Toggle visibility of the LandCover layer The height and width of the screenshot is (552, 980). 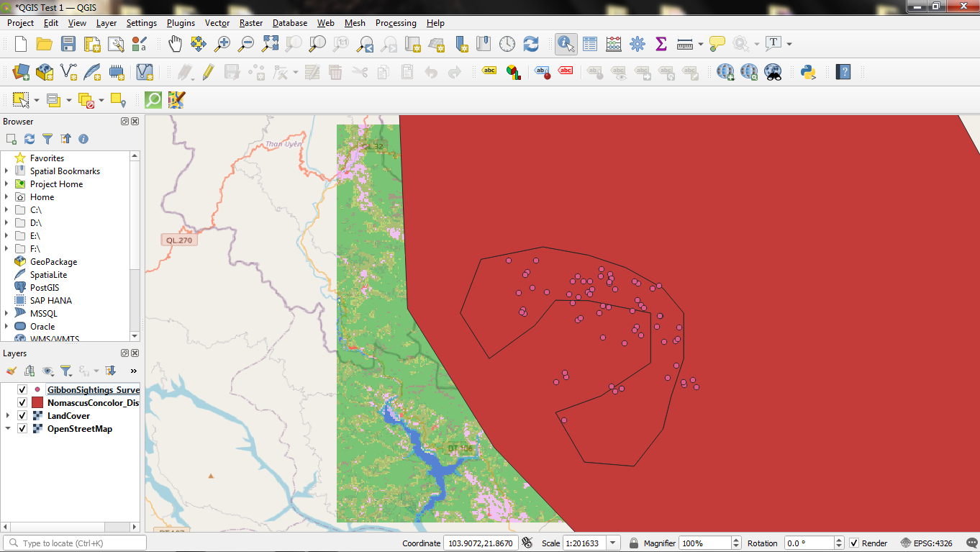click(x=22, y=416)
